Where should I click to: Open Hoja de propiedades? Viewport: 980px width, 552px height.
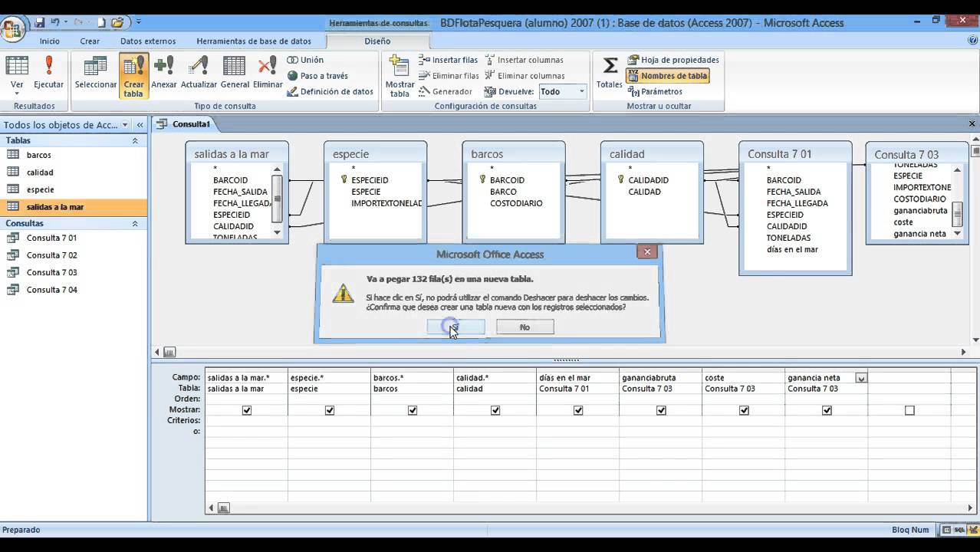[x=673, y=60]
